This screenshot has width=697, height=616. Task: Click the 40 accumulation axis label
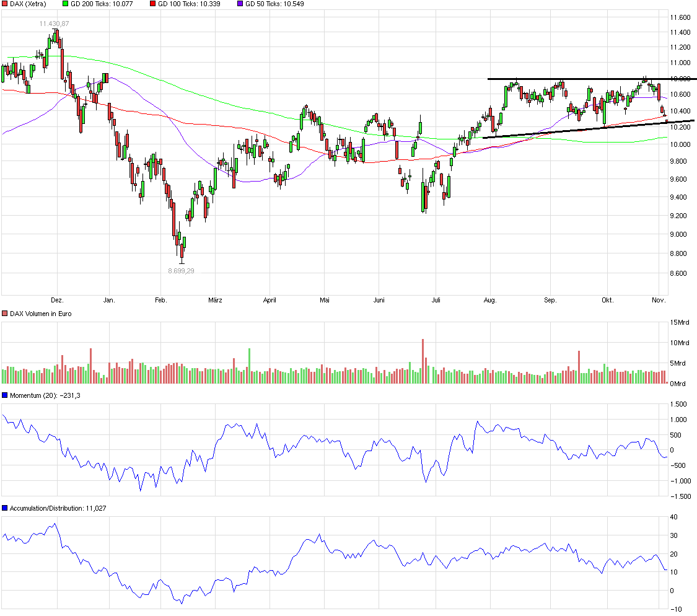coord(674,517)
